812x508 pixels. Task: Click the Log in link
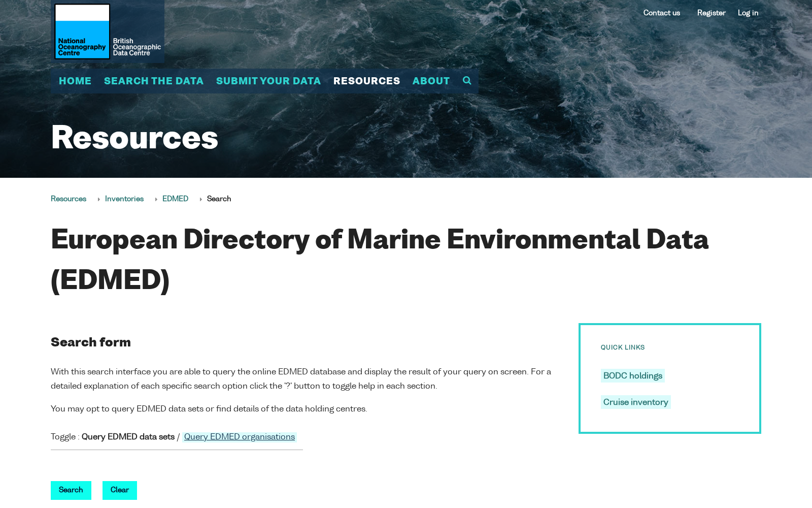(748, 13)
